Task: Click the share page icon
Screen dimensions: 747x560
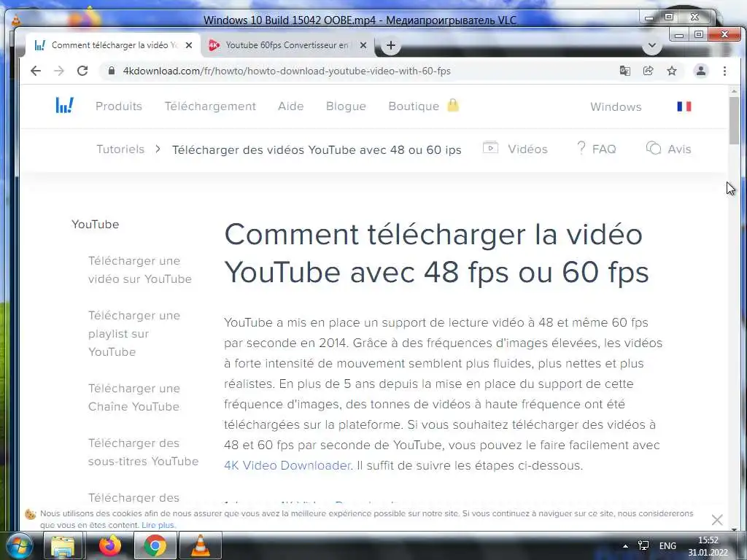Action: 648,71
